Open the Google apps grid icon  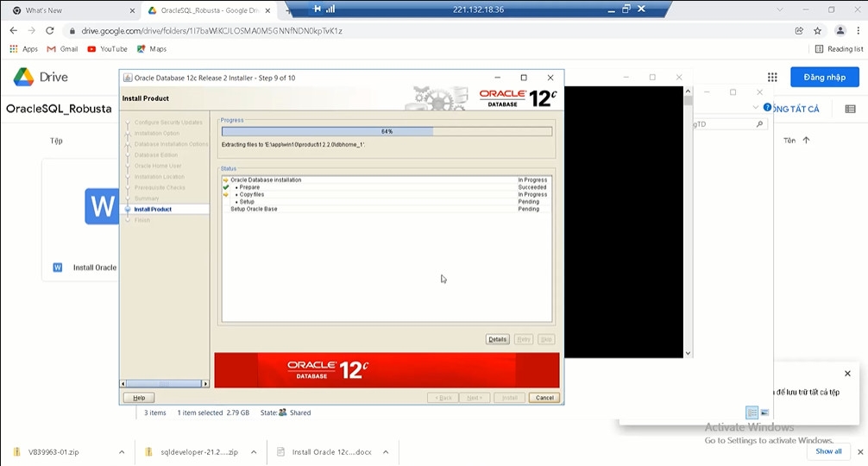click(772, 77)
